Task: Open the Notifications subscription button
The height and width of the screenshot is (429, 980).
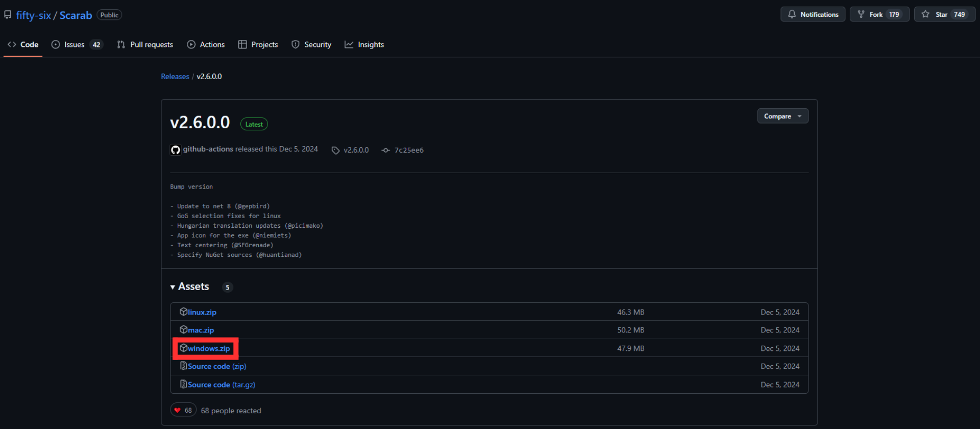Action: click(x=813, y=14)
